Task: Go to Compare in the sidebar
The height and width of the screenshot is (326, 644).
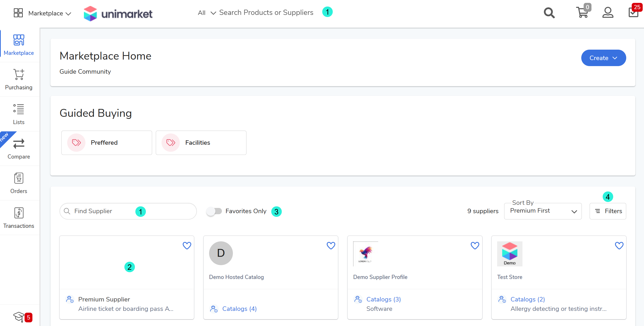Action: [19, 148]
